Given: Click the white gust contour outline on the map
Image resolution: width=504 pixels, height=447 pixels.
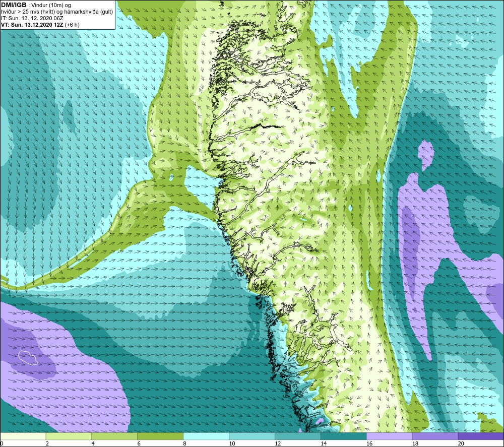Looking at the screenshot, I should [x=28, y=358].
